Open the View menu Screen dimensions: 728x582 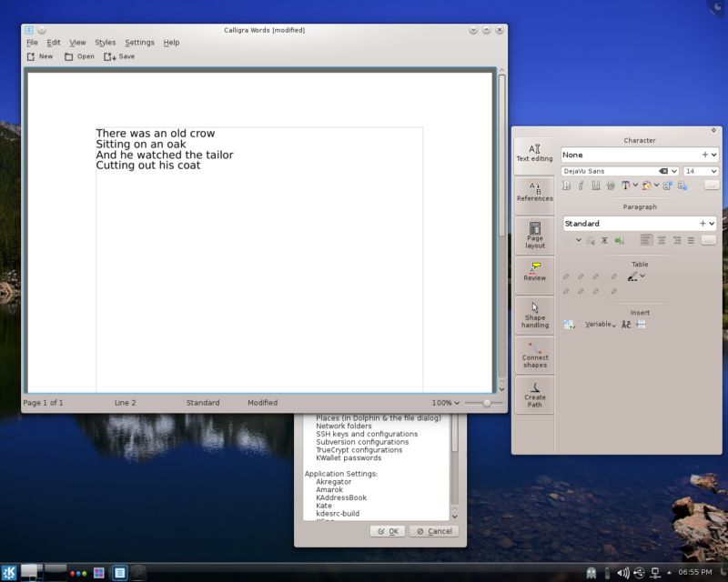[77, 42]
